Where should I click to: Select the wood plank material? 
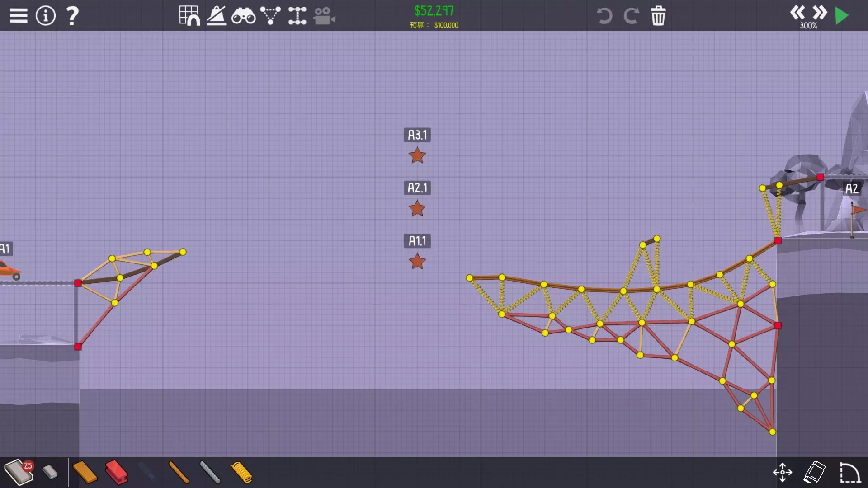point(85,472)
